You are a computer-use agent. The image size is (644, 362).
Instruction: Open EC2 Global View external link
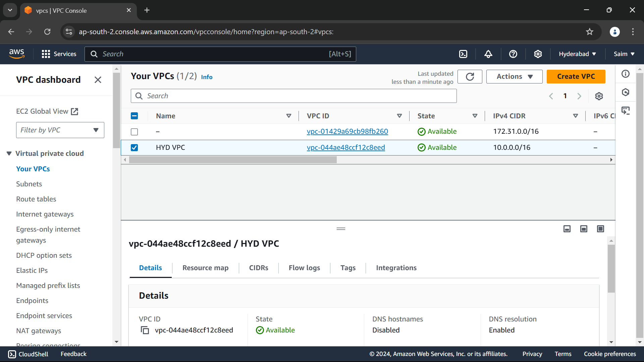47,111
